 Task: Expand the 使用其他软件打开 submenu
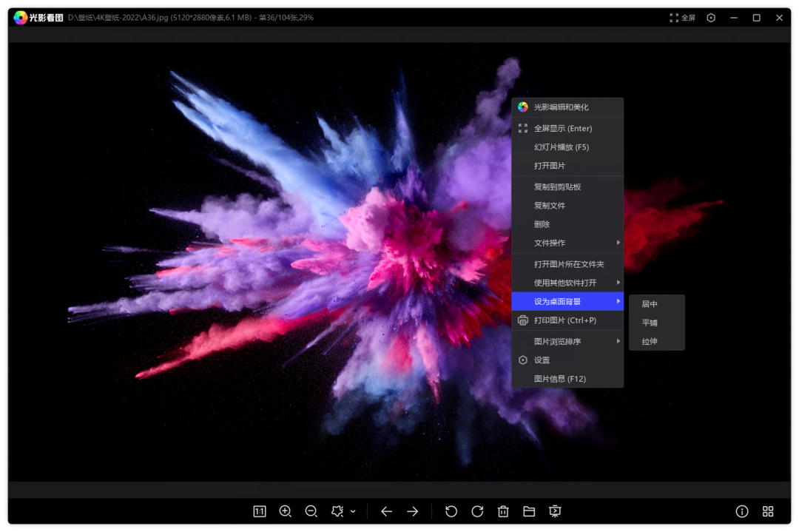point(567,283)
